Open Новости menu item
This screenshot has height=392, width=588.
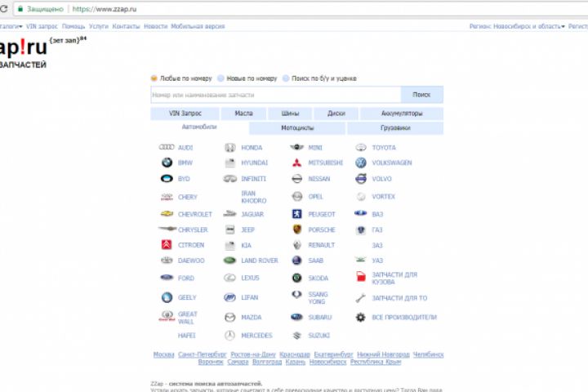point(156,26)
